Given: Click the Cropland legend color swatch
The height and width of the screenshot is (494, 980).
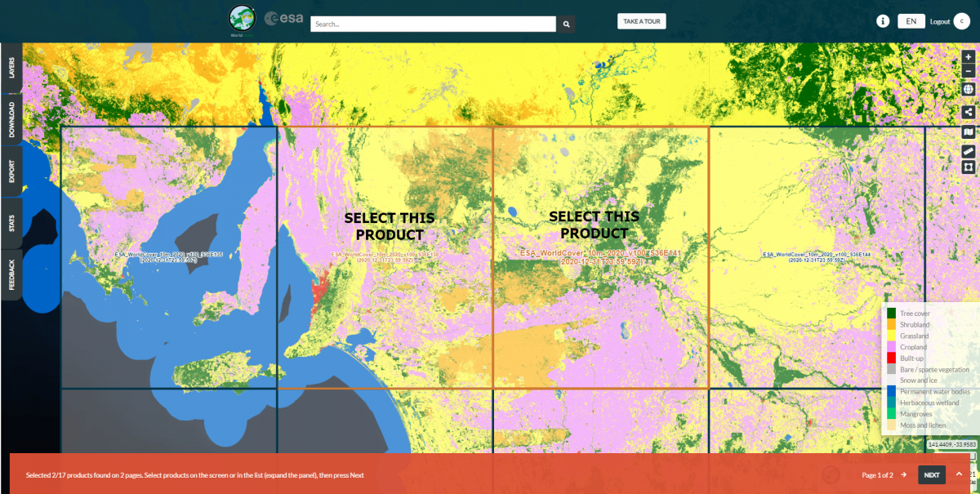Looking at the screenshot, I should (889, 346).
